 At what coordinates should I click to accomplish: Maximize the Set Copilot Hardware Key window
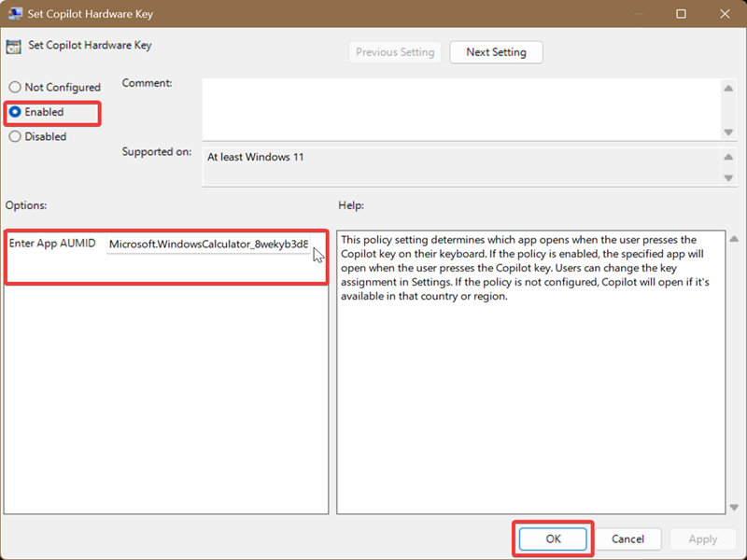tap(682, 14)
